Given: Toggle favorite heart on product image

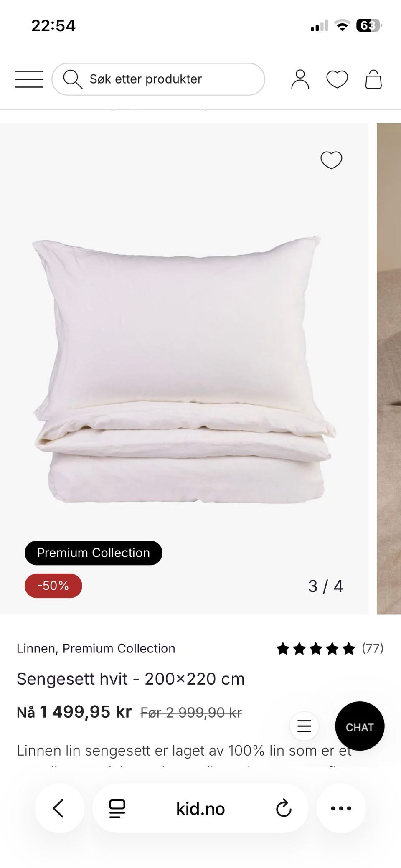Looking at the screenshot, I should (x=331, y=160).
